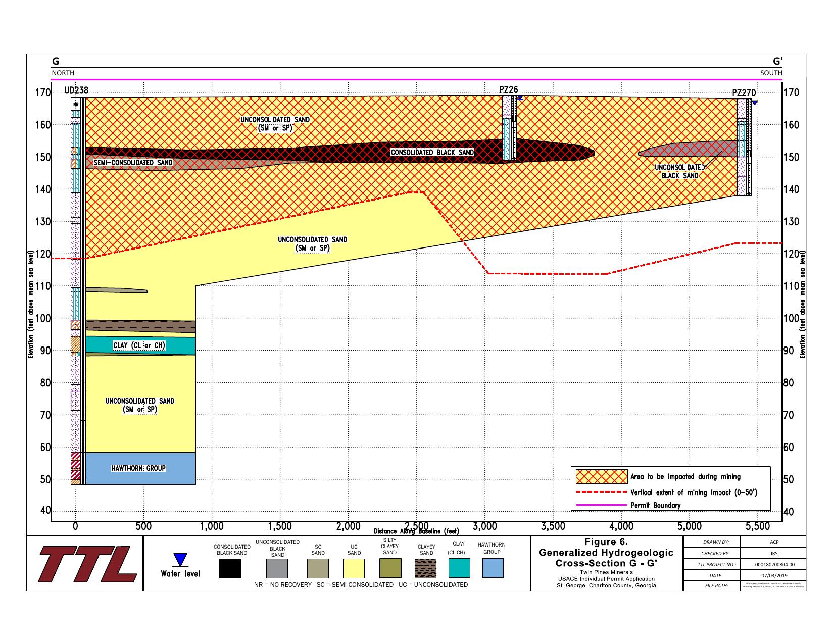
Task: Click the middle UNCONSOLIDATED SAND label near elevation 120
Action: [313, 244]
